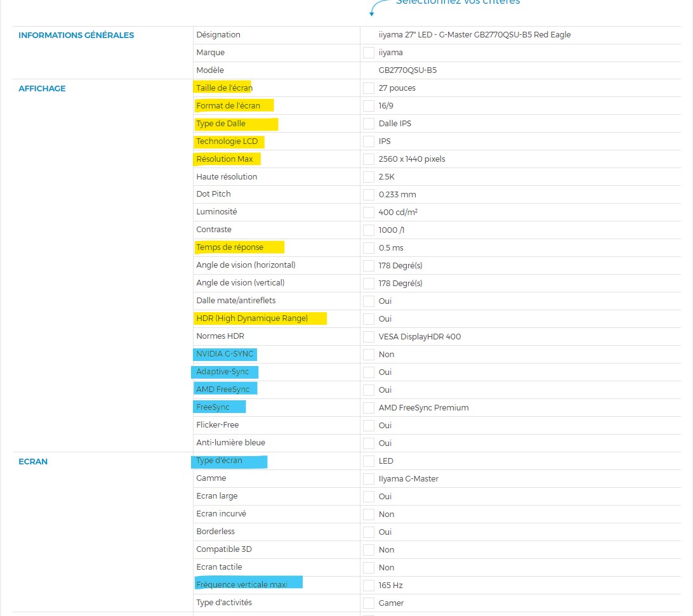
Task: Click the Taille de l'écran label
Action: click(x=224, y=88)
